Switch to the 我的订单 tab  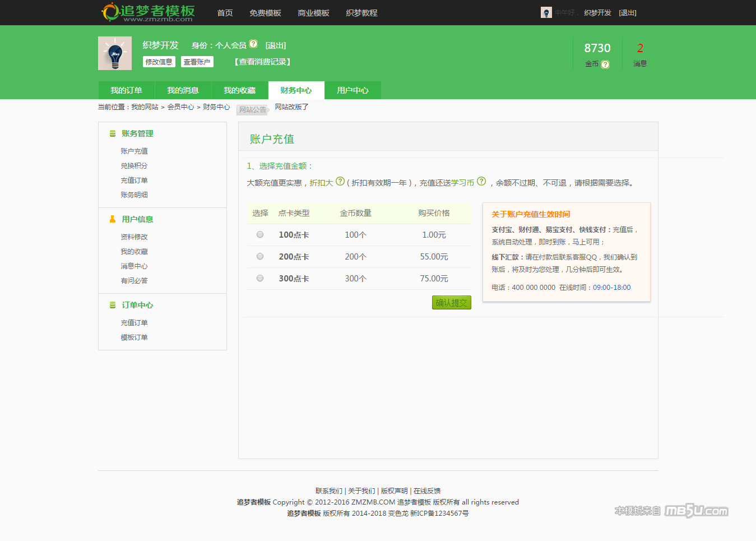click(126, 90)
